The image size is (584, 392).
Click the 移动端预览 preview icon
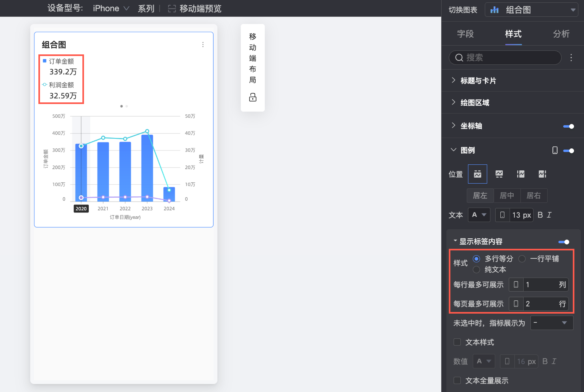tap(172, 8)
